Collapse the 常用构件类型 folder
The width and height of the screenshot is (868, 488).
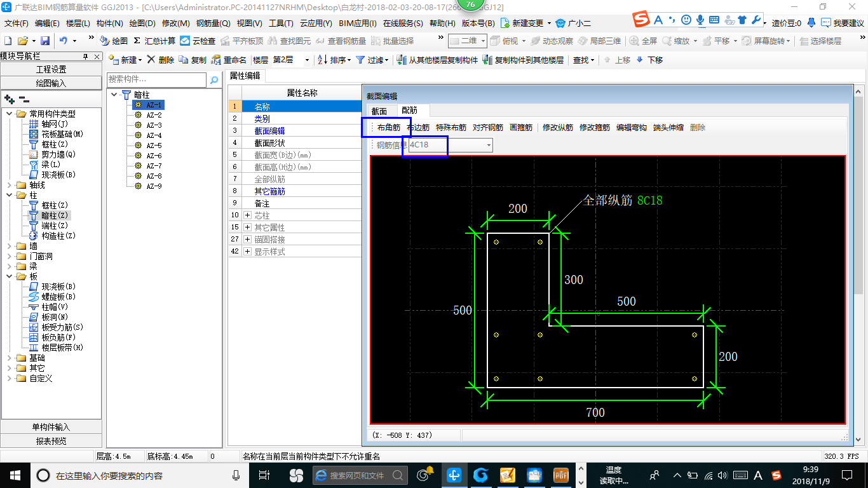pyautogui.click(x=10, y=114)
